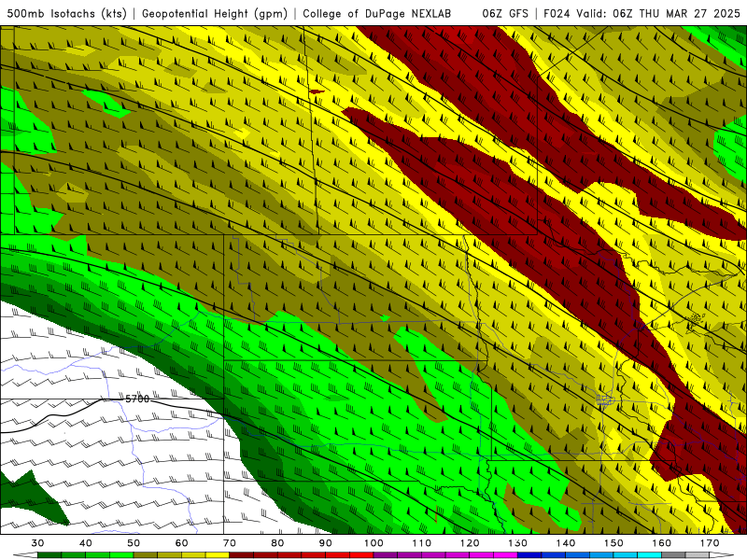Click the legend value 110

click(x=422, y=543)
